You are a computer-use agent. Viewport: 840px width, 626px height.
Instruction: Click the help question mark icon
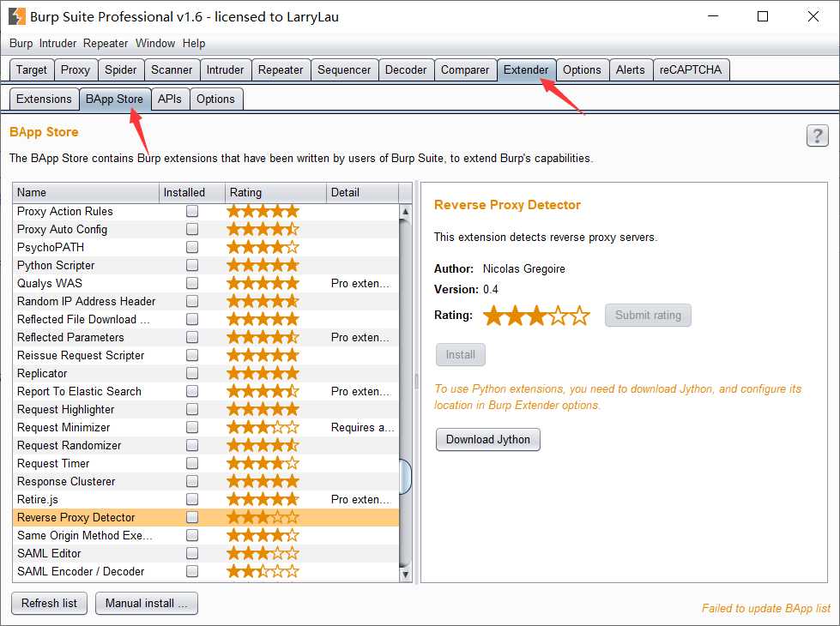817,136
